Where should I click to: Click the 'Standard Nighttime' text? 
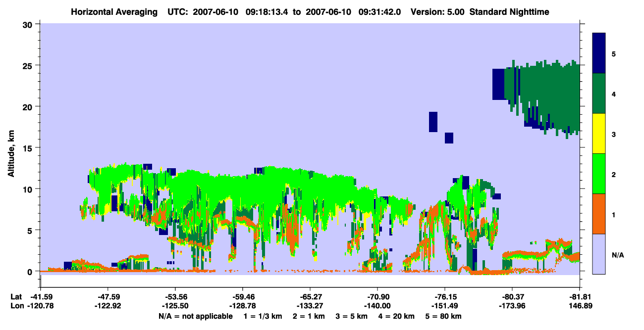coord(509,11)
